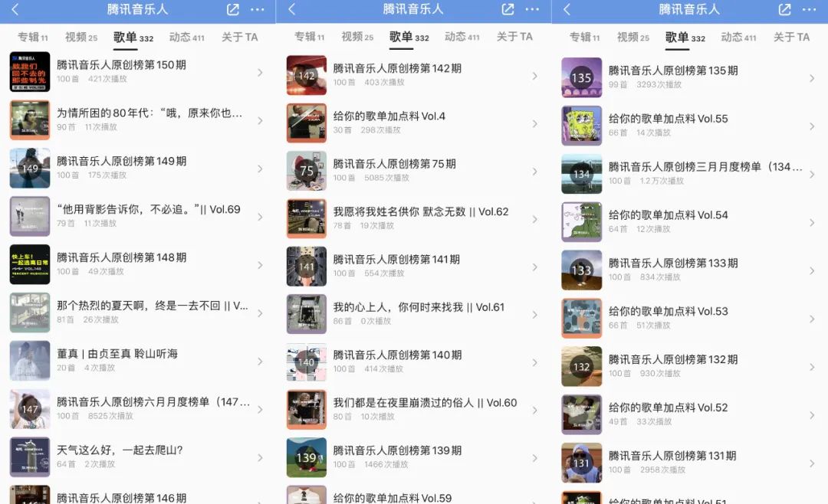Open more options menu in right screen
Screen dimensions: 828x504
pyautogui.click(x=809, y=9)
